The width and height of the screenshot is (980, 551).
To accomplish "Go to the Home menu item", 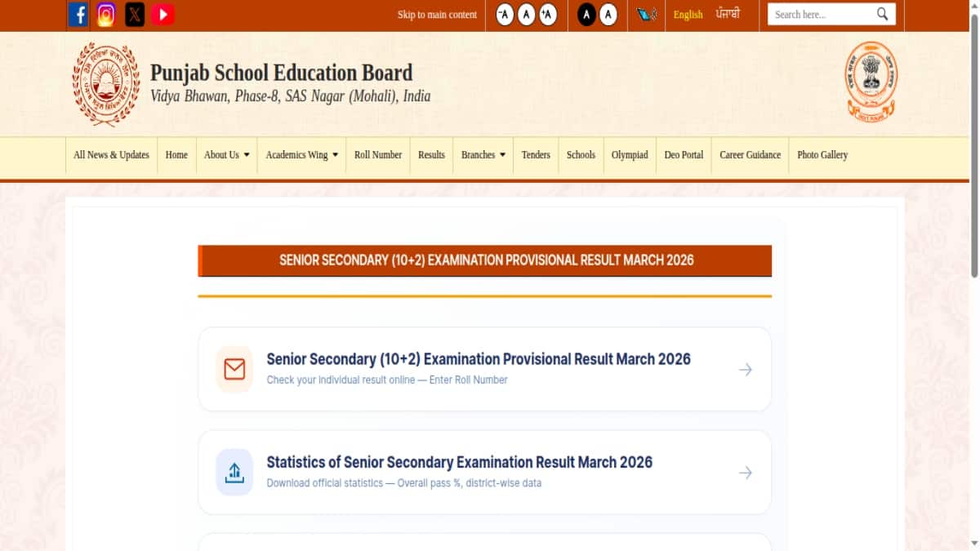I will click(x=176, y=155).
